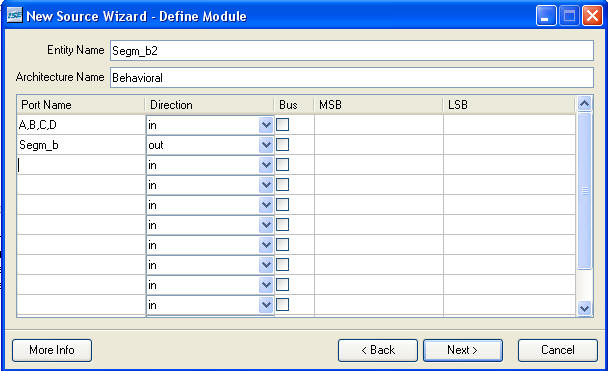Select the A,B,C,D port name cell

81,125
